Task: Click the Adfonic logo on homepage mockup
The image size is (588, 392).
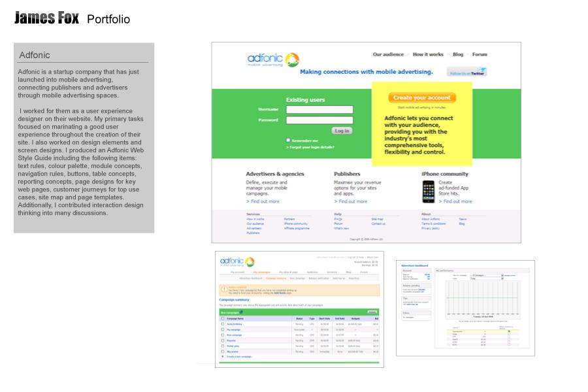Action: click(273, 59)
